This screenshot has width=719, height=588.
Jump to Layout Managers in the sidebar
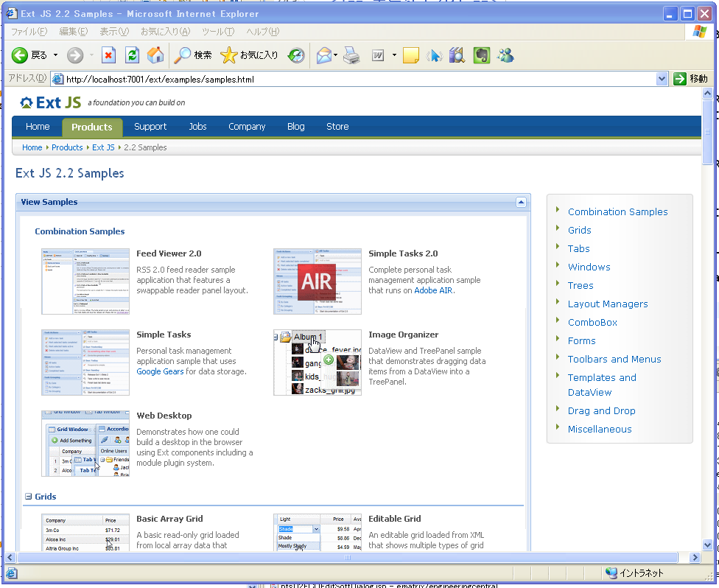point(608,304)
